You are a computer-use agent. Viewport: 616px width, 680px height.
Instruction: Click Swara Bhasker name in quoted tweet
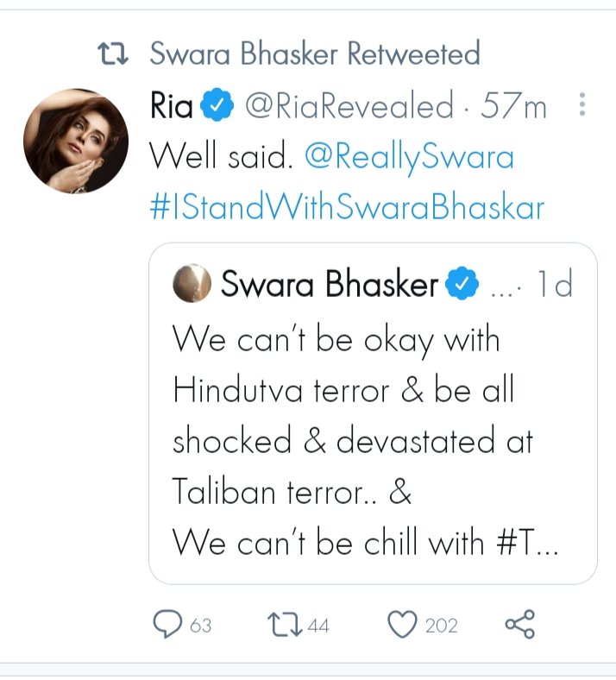point(330,285)
